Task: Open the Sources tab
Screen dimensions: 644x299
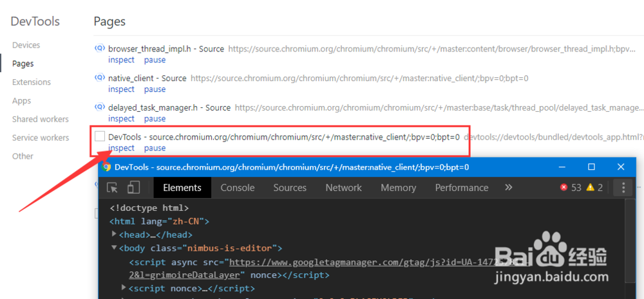Action: 290,188
